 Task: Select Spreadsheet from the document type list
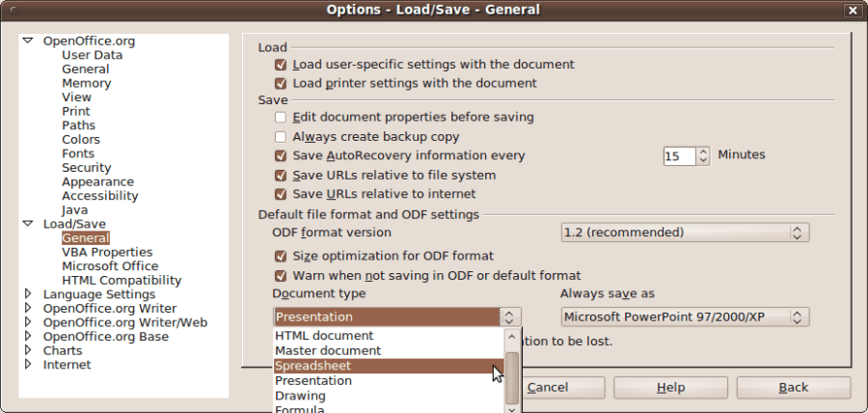(x=386, y=366)
